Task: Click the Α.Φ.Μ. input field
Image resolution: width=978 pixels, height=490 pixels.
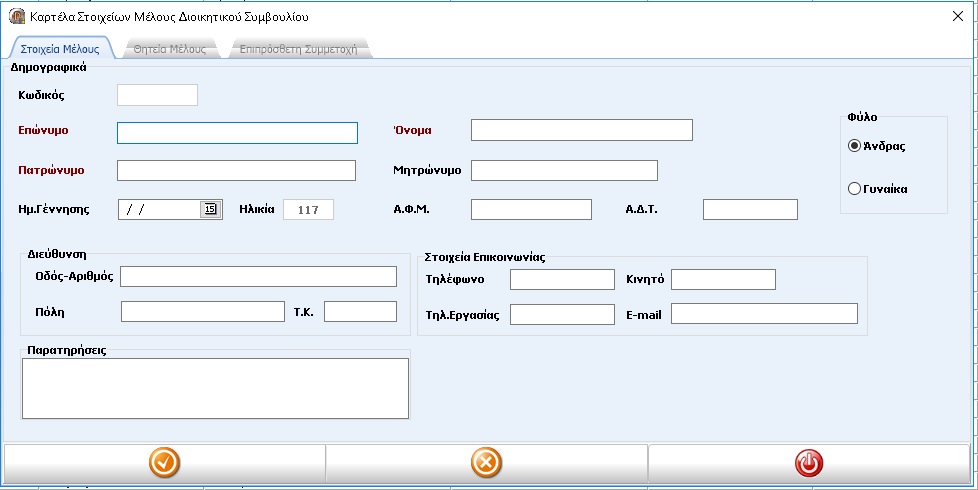Action: coord(531,209)
